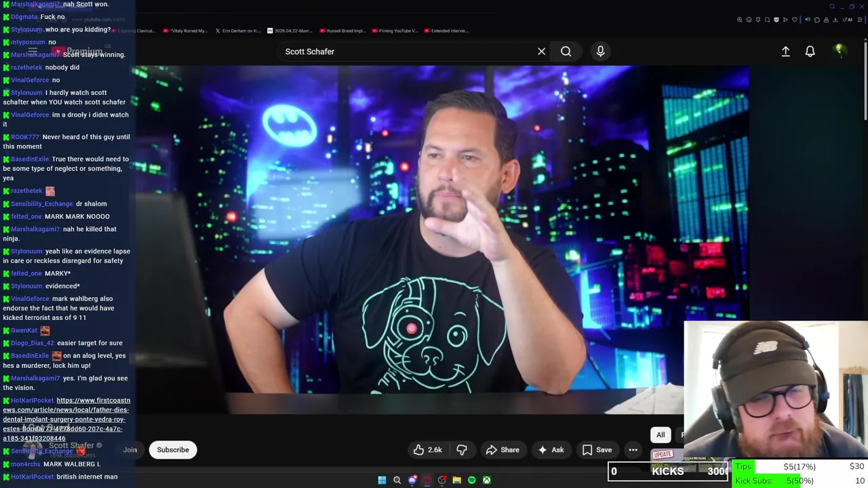Open Windows Start menu
Image resolution: width=868 pixels, height=488 pixels.
pos(382,481)
